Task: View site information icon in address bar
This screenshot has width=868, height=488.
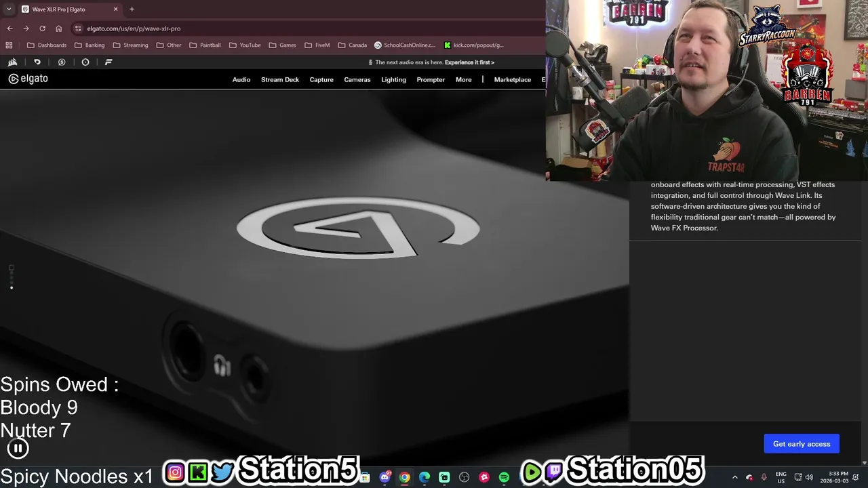Action: point(78,28)
